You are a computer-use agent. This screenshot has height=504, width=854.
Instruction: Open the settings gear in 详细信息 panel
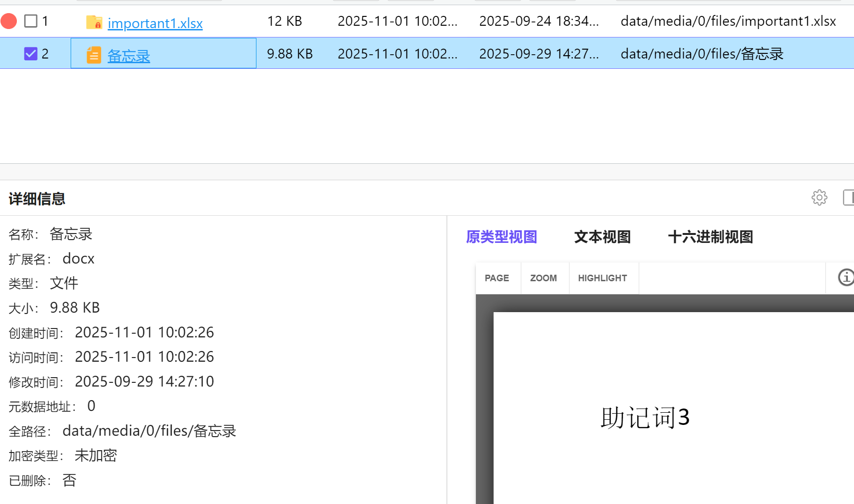[819, 197]
